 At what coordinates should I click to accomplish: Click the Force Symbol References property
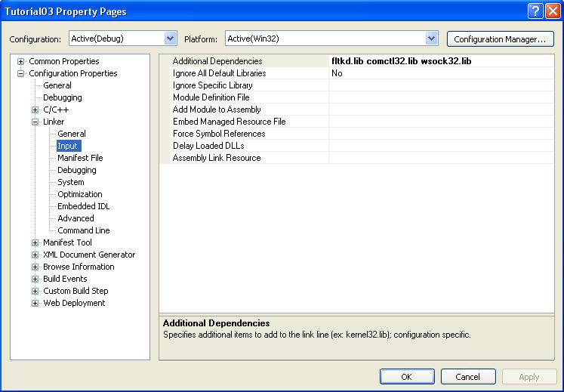coord(219,134)
